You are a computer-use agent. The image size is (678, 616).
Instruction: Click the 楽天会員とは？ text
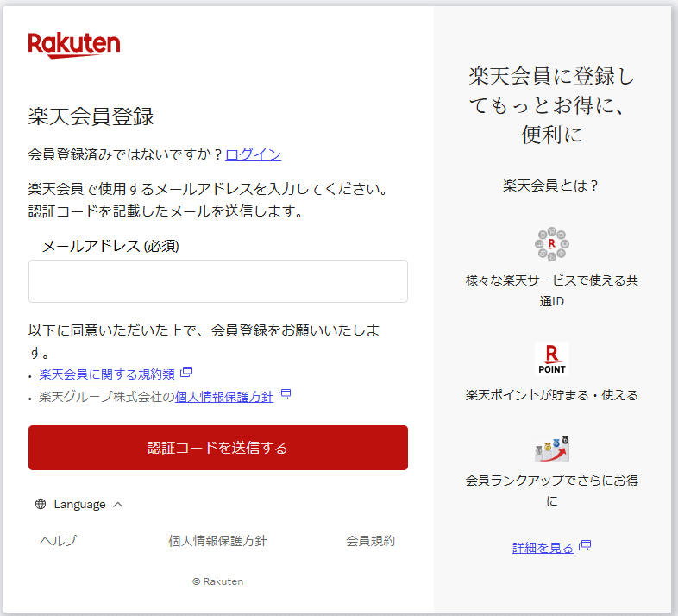coord(551,185)
